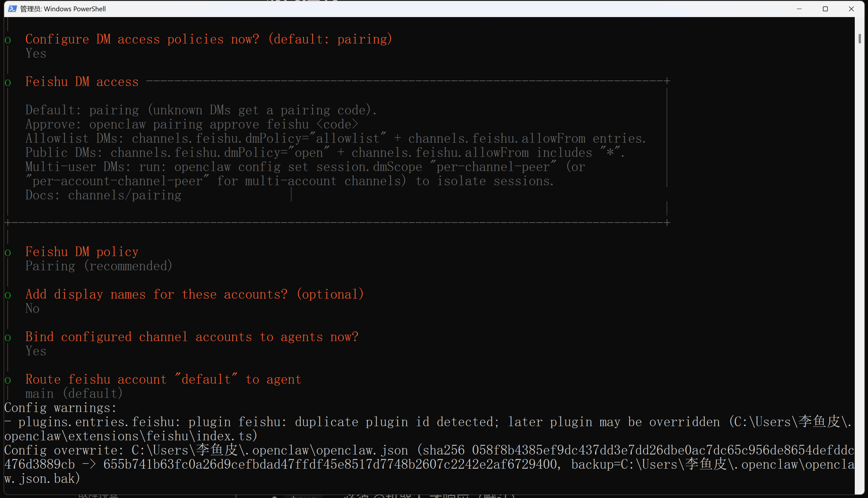
Task: Click the green marker beside Route feishu account
Action: click(x=8, y=380)
